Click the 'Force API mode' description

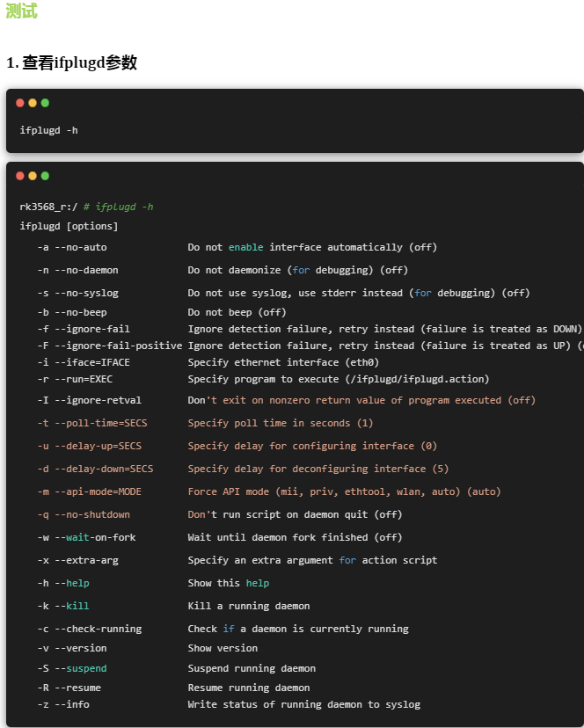(x=344, y=491)
